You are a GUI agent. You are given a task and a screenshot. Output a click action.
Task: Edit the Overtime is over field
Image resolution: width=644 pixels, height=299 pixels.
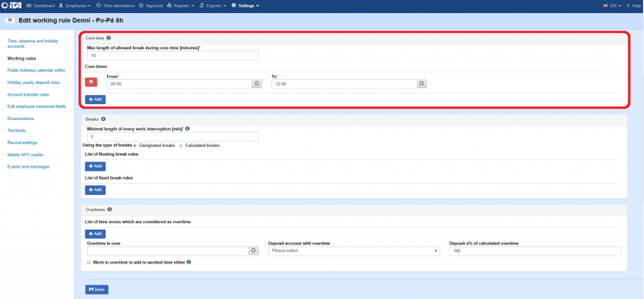[x=168, y=251]
